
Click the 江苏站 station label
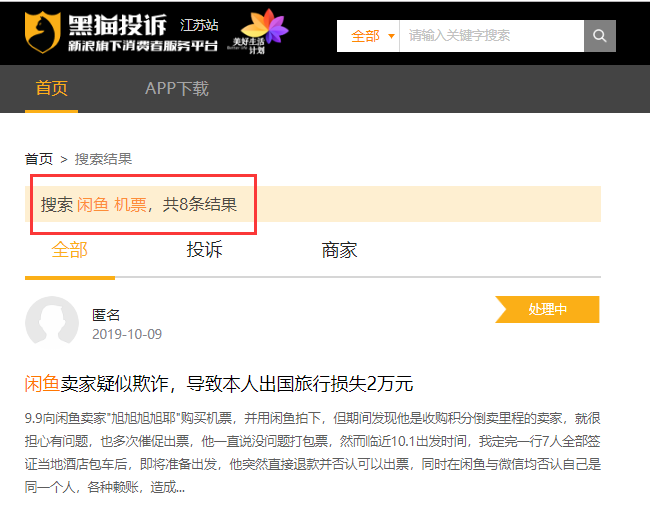(199, 25)
